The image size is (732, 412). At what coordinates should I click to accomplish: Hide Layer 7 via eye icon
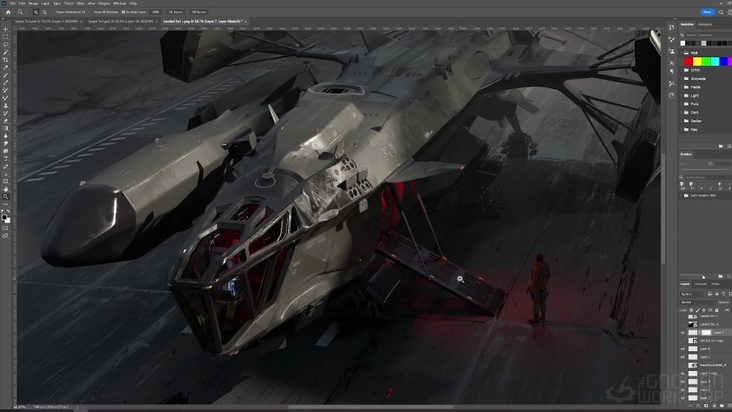(x=683, y=333)
